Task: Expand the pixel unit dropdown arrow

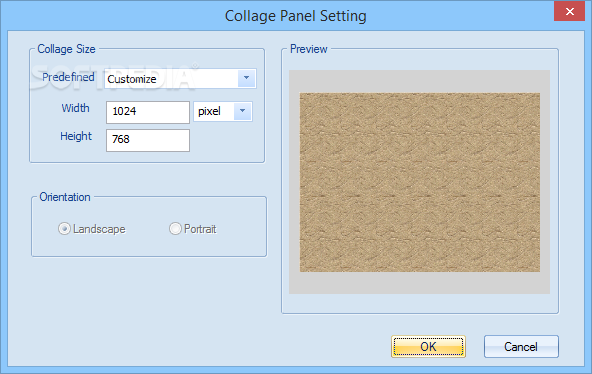Action: pos(243,111)
